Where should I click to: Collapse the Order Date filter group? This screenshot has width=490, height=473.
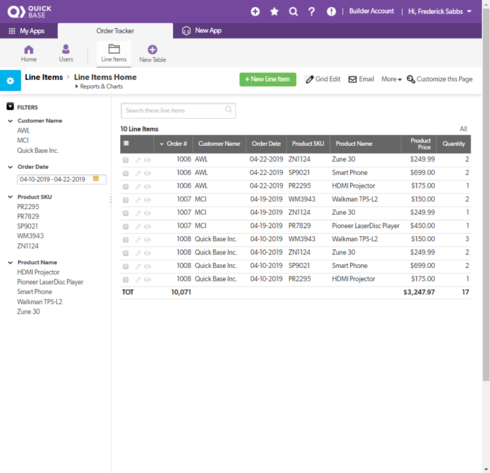click(10, 167)
